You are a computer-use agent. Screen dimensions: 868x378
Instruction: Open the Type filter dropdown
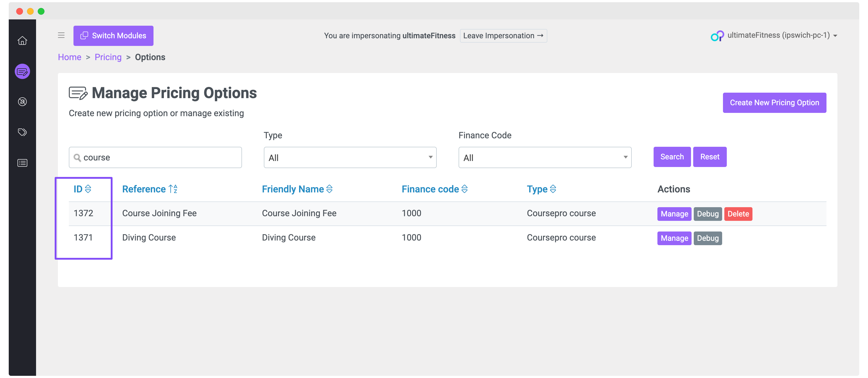(x=350, y=157)
